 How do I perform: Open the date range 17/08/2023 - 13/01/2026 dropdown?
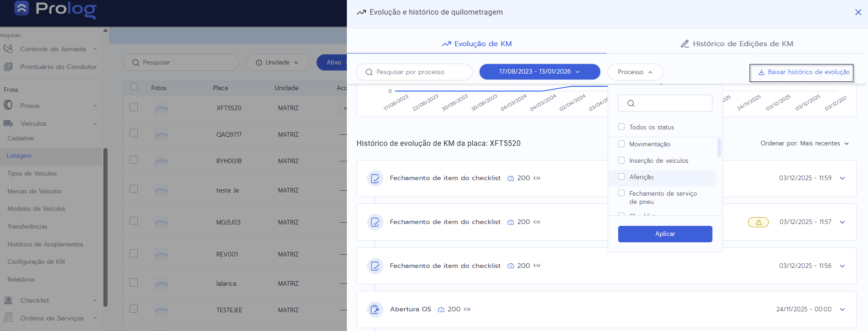pos(539,72)
